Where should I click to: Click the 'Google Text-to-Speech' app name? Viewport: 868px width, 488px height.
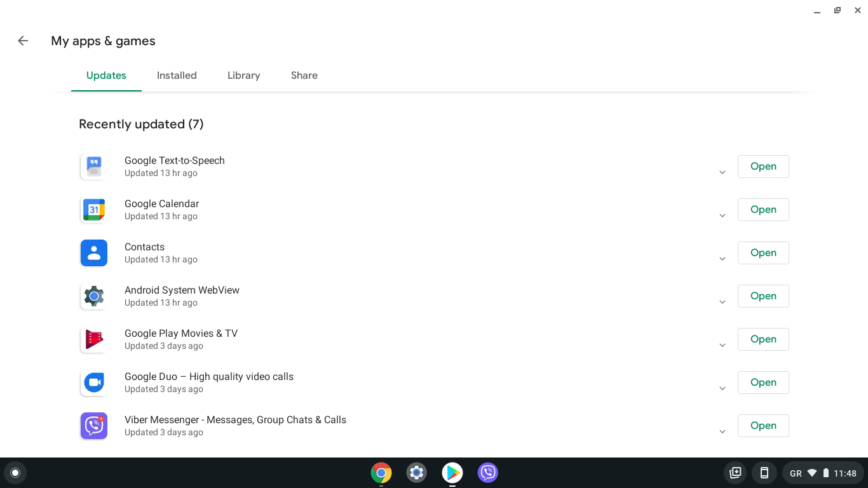(x=175, y=161)
